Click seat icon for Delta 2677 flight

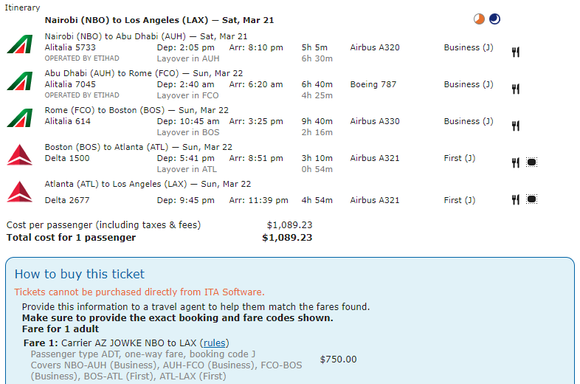[x=532, y=199]
